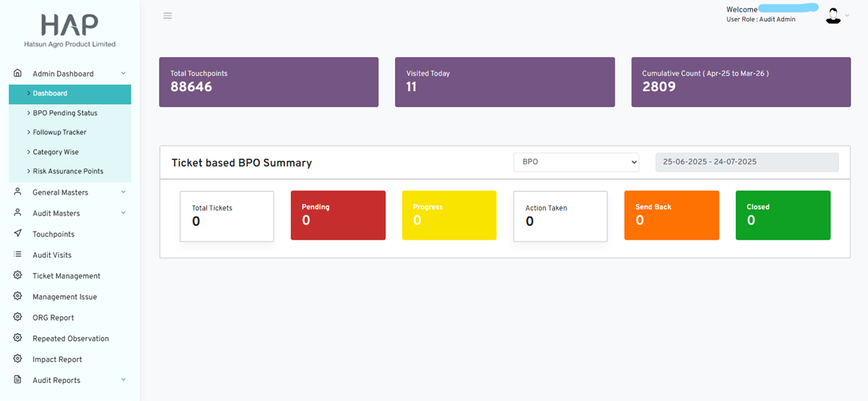
Task: Open the BPO dropdown selector
Action: tap(576, 162)
